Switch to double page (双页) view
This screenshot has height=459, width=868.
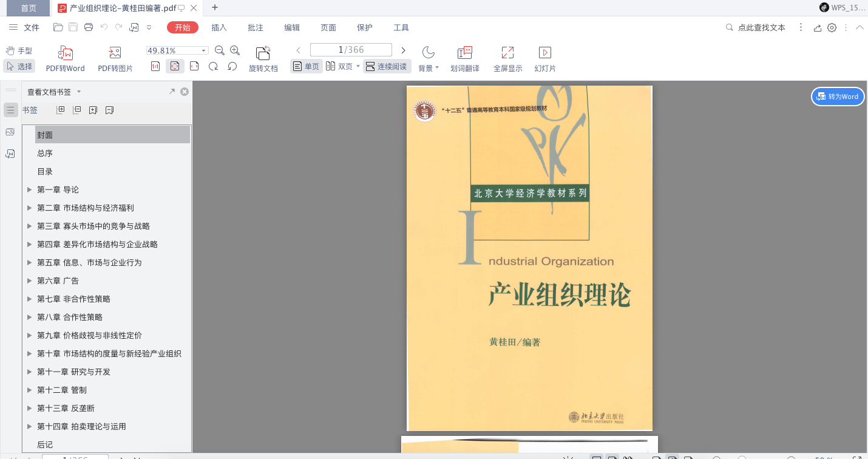point(339,66)
